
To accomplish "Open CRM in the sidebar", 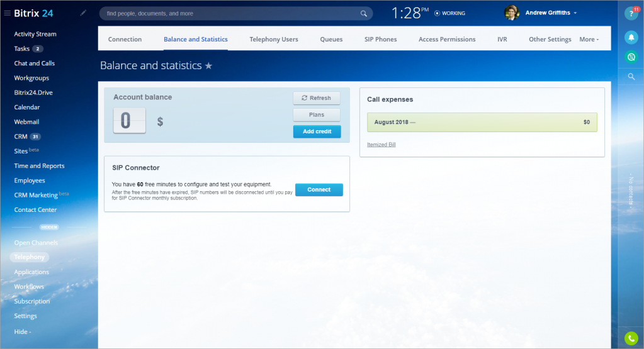I will click(21, 136).
